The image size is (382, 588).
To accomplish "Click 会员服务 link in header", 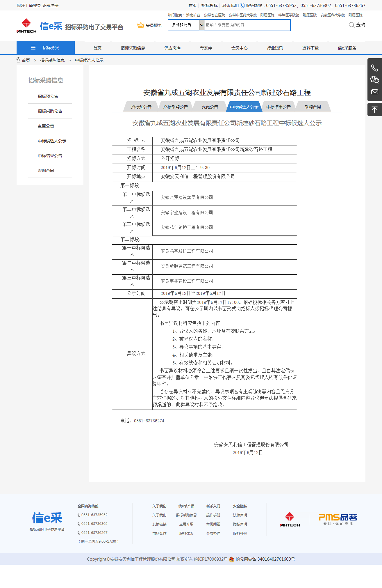I will point(154,25).
